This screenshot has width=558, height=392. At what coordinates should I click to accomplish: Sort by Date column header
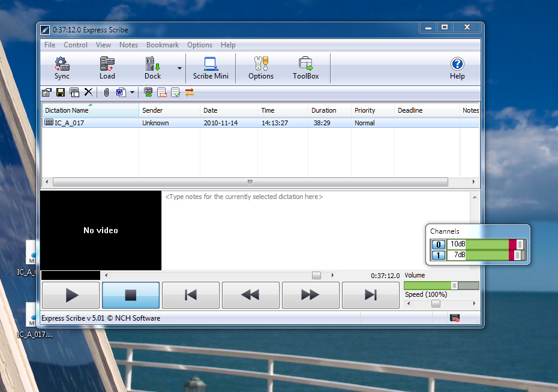[x=229, y=110]
